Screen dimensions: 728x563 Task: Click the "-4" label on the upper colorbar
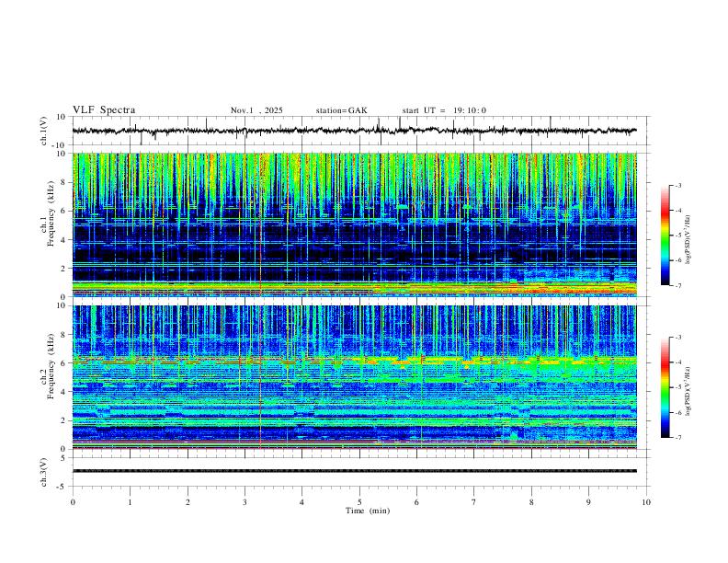[x=678, y=211]
